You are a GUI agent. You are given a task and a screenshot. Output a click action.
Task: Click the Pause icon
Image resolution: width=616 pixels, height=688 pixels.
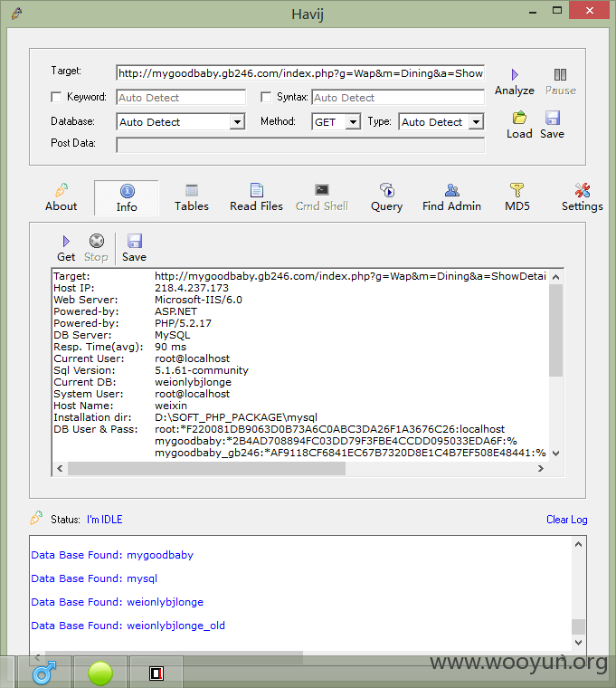click(560, 74)
